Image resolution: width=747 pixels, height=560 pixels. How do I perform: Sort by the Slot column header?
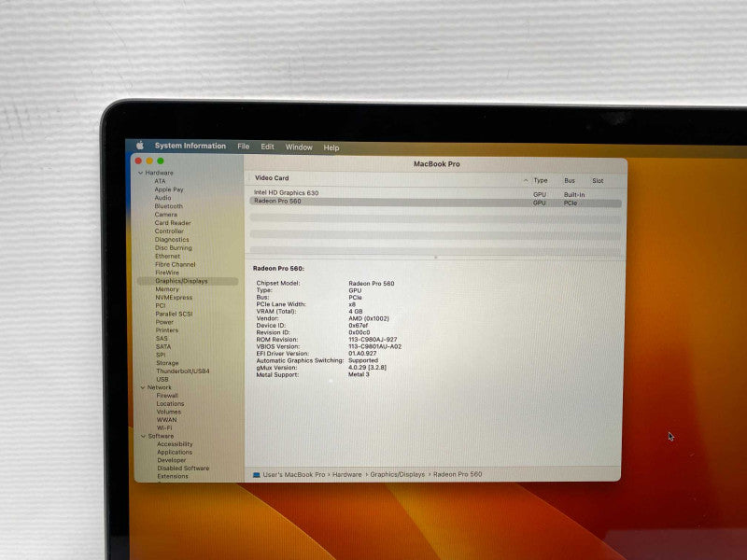598,181
